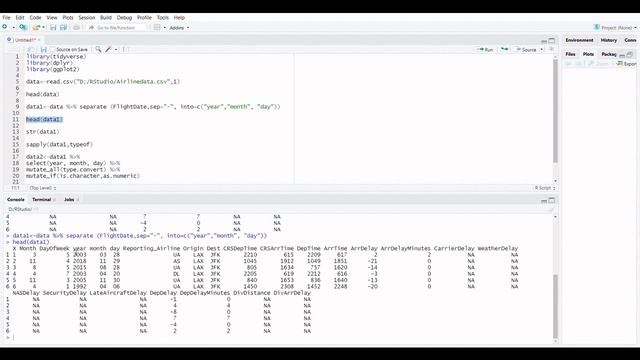Open the Tools menu
This screenshot has width=640, height=360.
(x=162, y=18)
